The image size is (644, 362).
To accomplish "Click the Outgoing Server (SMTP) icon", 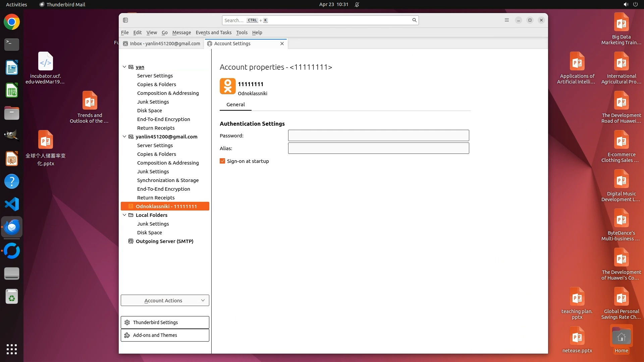I will (x=131, y=241).
